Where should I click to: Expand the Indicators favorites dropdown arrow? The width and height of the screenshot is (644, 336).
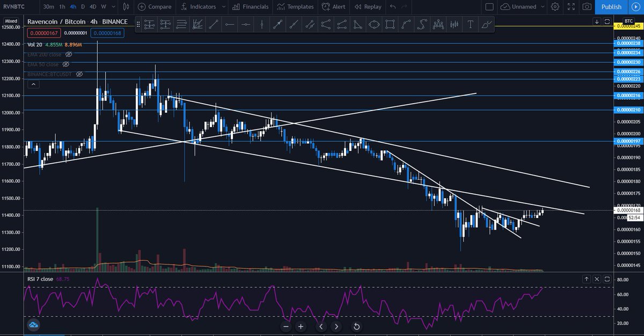tap(223, 7)
